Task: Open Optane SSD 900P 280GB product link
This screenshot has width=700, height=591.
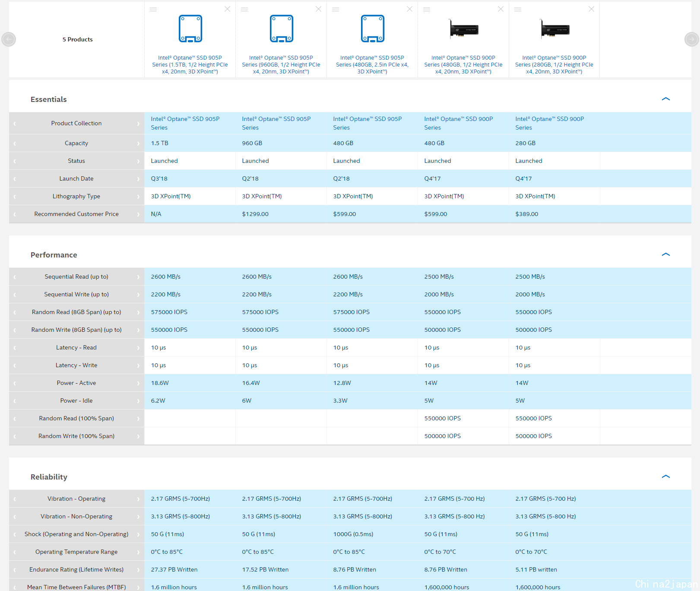Action: click(554, 64)
